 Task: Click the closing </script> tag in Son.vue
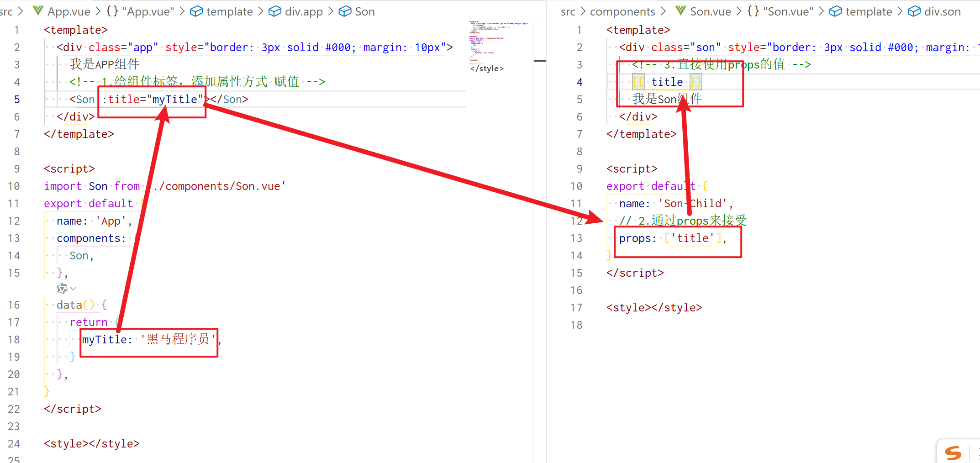(x=635, y=273)
